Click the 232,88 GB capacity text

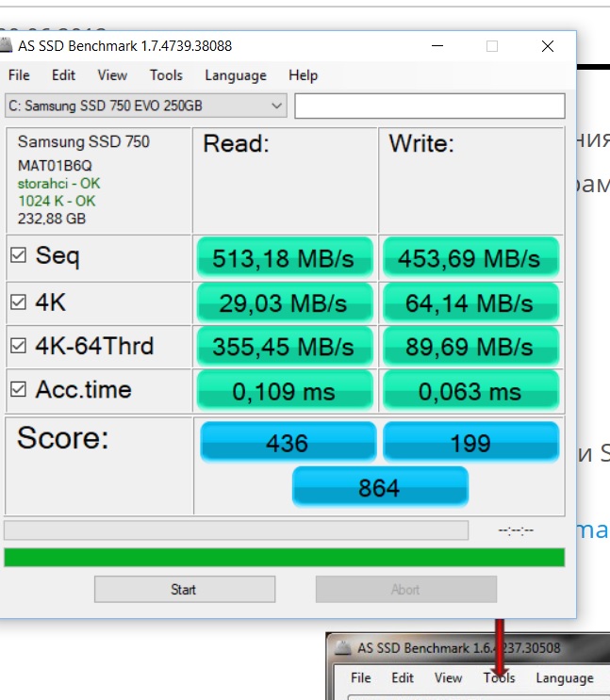point(52,219)
